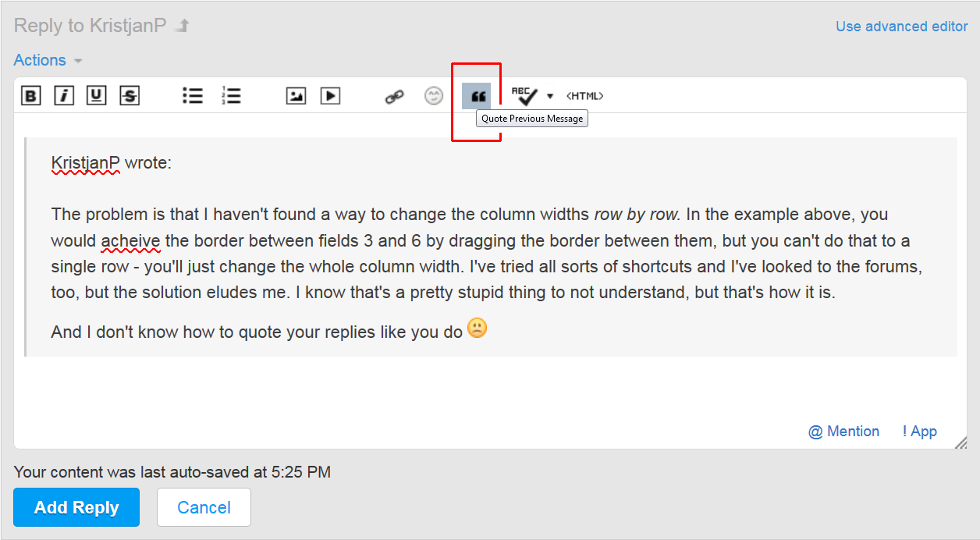The height and width of the screenshot is (540, 980).
Task: Switch to HTML source view
Action: [x=584, y=96]
